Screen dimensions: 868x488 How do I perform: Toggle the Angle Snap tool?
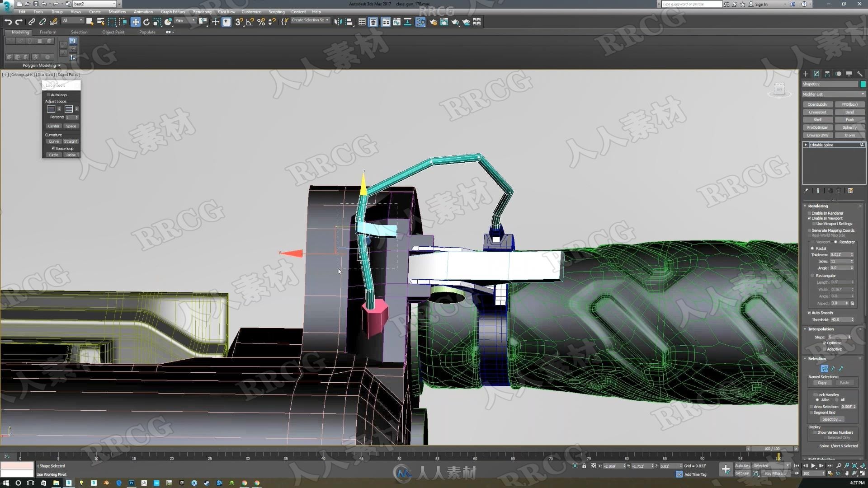[x=250, y=22]
